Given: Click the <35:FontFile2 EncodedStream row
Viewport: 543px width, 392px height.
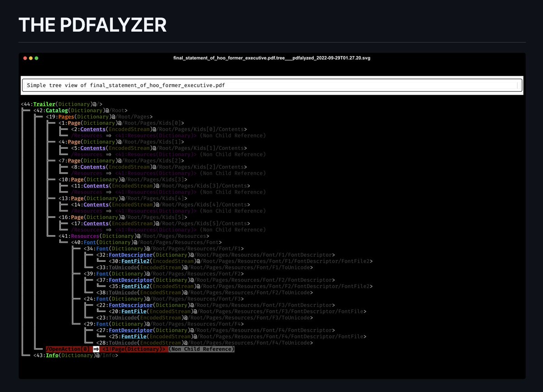Looking at the screenshot, I should pos(241,287).
